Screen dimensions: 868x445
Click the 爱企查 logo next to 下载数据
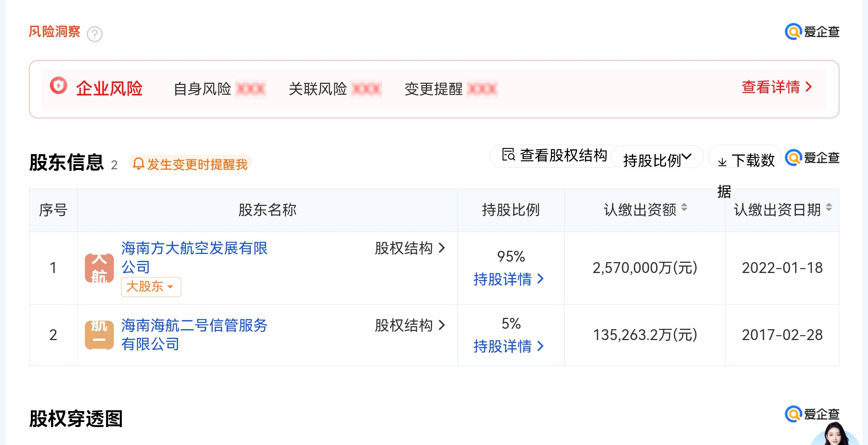812,158
